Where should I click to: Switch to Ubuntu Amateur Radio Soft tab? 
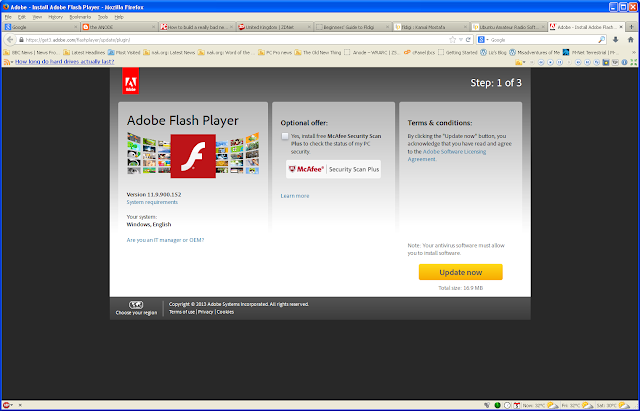tap(509, 27)
